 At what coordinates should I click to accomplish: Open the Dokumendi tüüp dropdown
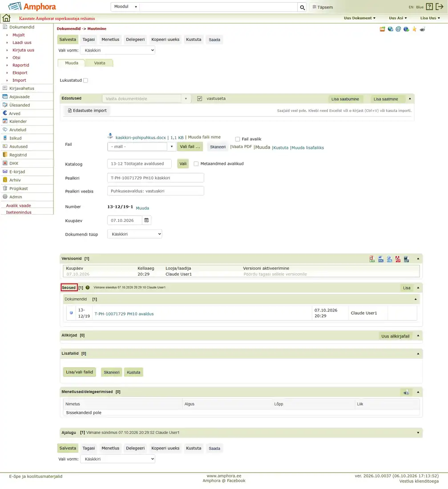click(x=134, y=234)
